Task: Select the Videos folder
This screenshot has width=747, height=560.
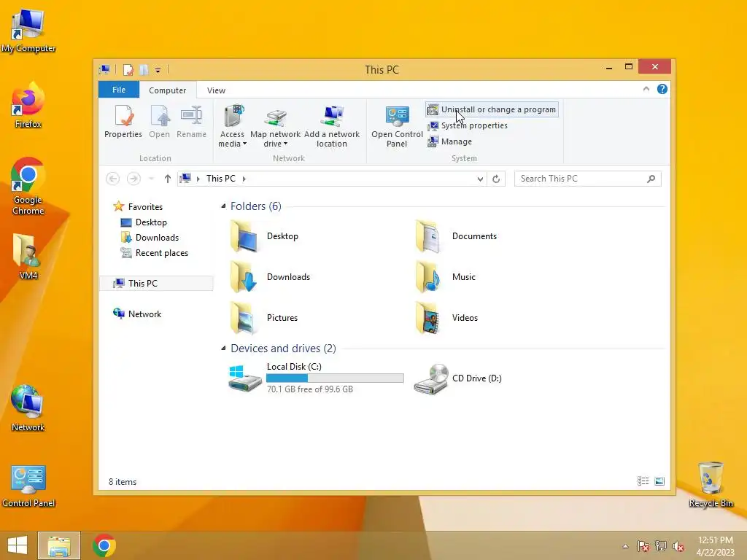Action: 447,318
